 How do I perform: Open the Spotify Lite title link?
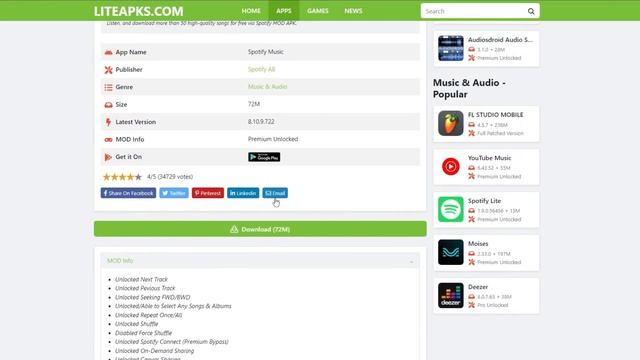[x=484, y=201]
